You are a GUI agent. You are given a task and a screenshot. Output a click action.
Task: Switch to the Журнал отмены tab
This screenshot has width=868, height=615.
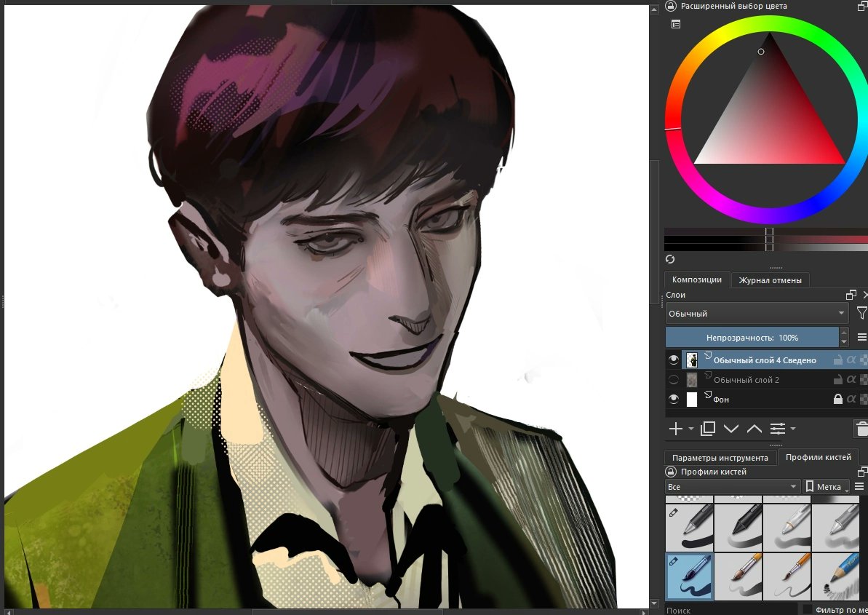click(770, 279)
